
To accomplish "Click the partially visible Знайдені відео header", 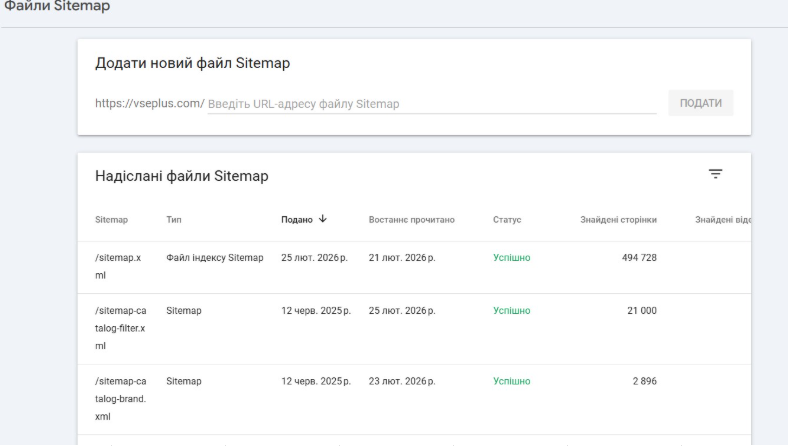I will coord(722,220).
